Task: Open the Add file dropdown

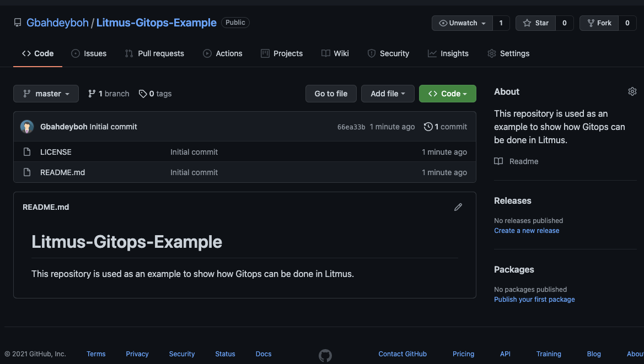Action: coord(388,94)
